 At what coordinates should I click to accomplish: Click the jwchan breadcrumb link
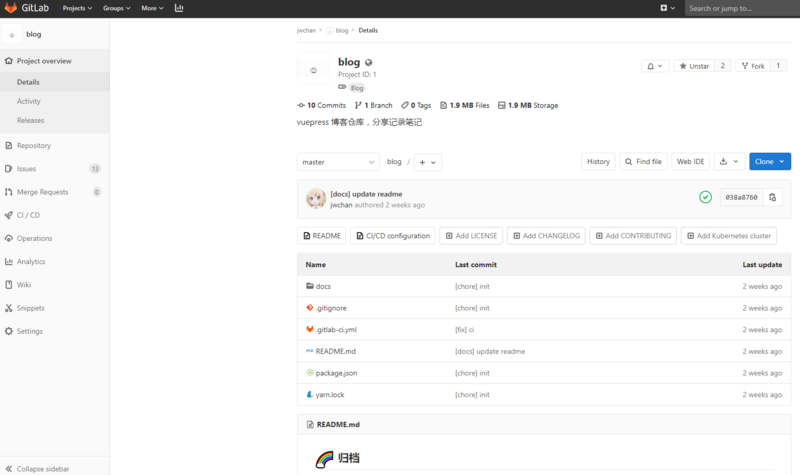coord(306,30)
